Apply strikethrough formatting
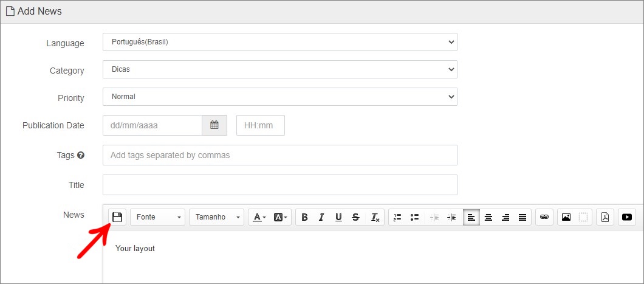Screen dimensions: 644x284 point(355,218)
